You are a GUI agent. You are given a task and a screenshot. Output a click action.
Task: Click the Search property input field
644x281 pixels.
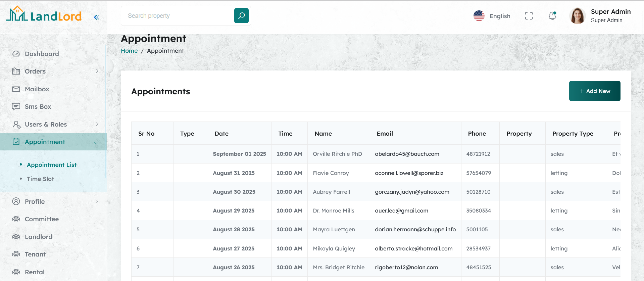tap(178, 16)
